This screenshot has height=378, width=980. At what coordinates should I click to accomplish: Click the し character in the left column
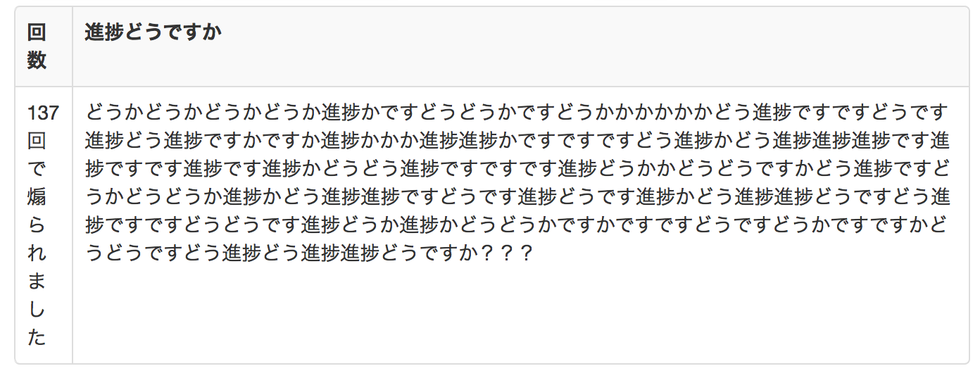click(37, 310)
